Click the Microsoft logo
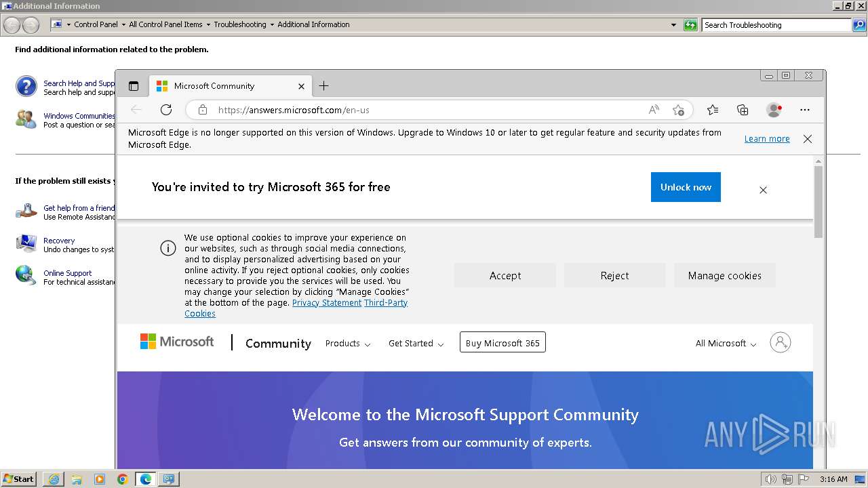The image size is (868, 488). pos(177,342)
